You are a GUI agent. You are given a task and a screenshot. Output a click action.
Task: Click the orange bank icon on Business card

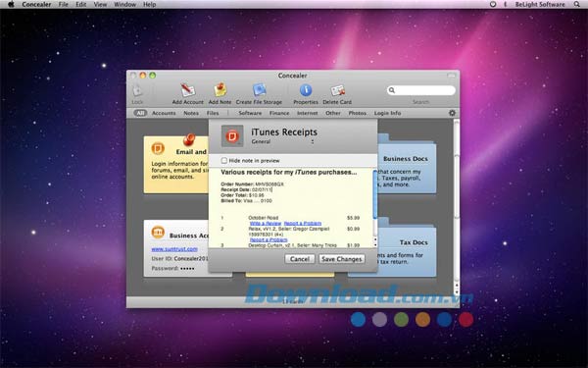click(x=158, y=232)
